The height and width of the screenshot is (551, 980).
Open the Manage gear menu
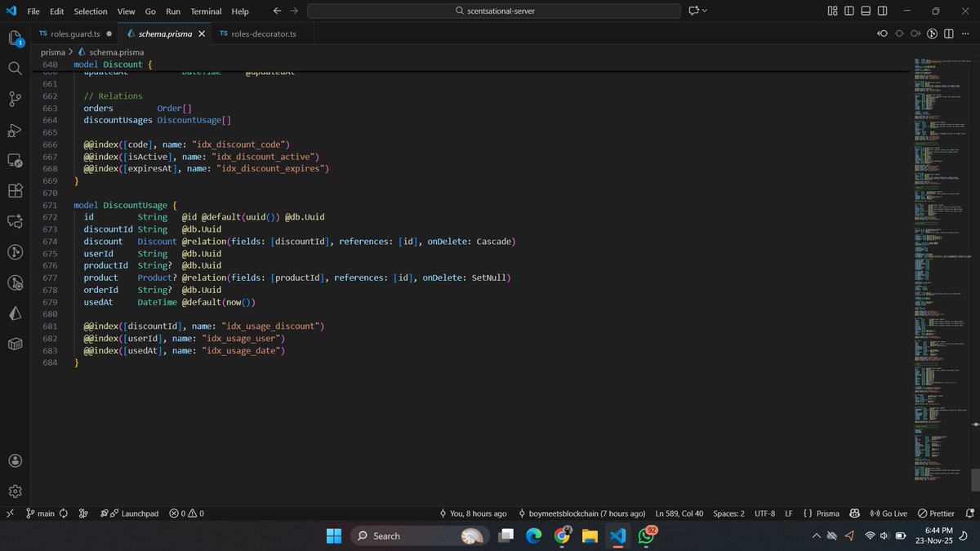coord(15,491)
